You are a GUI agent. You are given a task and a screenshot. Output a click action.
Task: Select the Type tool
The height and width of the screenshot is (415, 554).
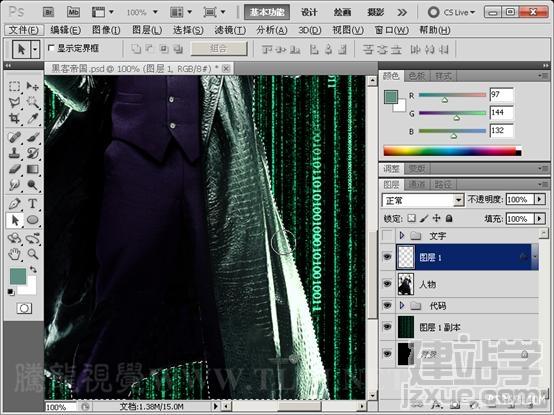click(x=33, y=204)
